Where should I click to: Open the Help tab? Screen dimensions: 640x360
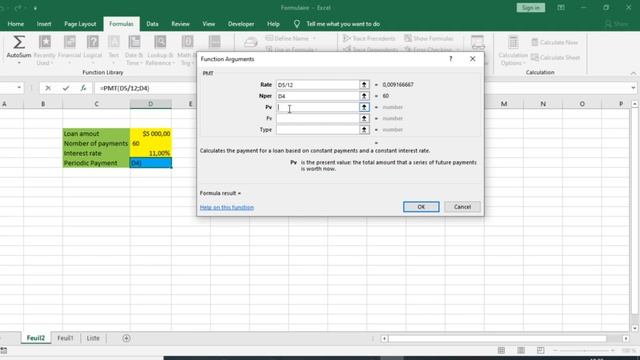click(273, 24)
